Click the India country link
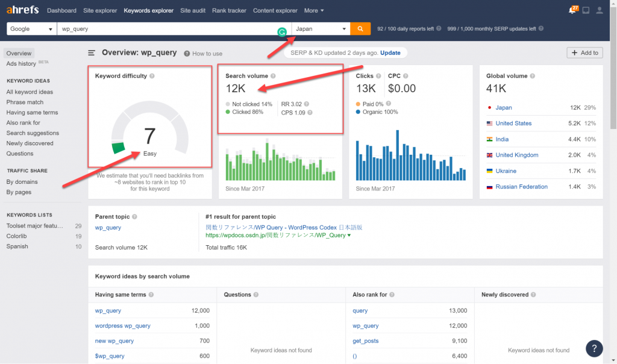 502,139
